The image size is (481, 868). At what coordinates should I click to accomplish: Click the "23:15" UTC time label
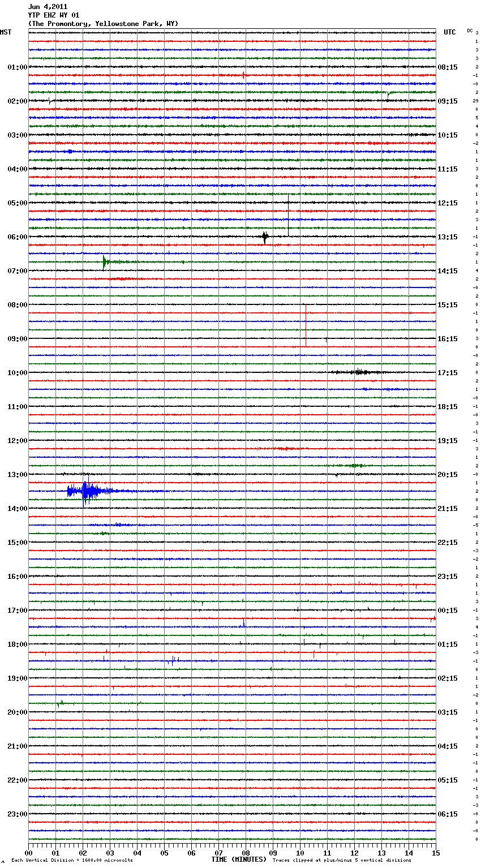coord(448,577)
